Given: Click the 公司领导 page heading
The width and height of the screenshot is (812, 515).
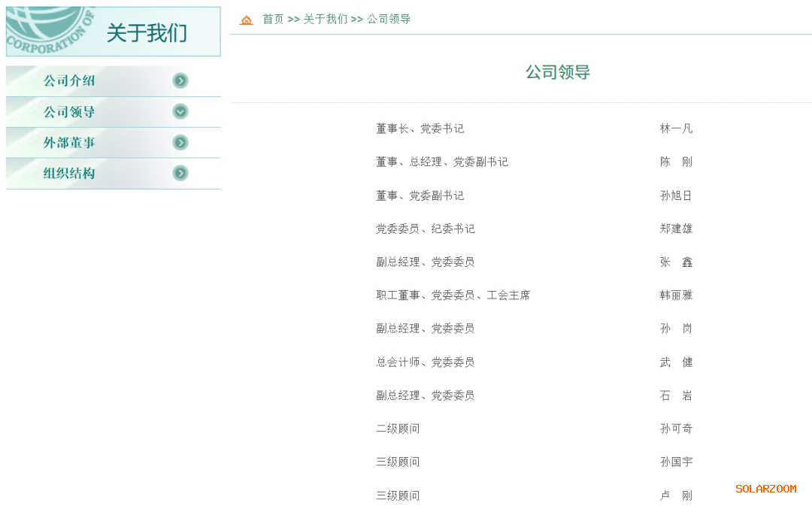Looking at the screenshot, I should pyautogui.click(x=557, y=72).
